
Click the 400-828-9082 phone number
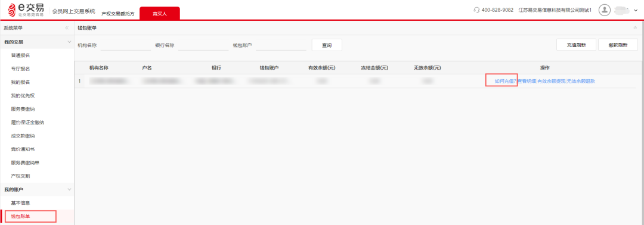tap(497, 10)
